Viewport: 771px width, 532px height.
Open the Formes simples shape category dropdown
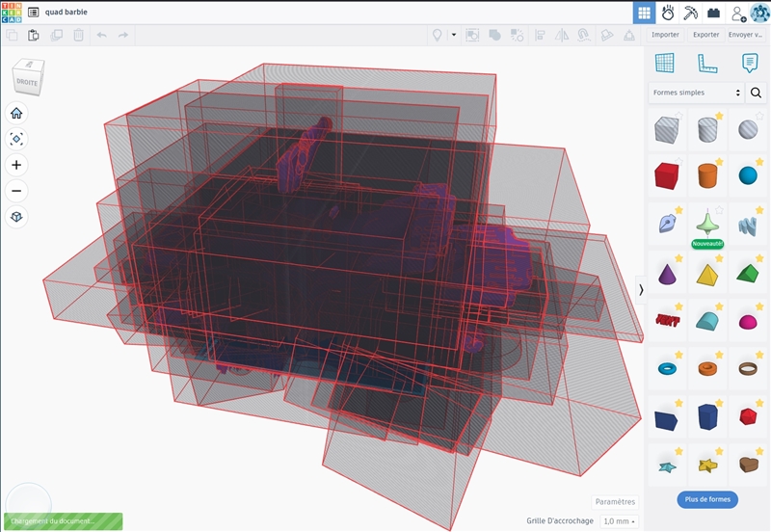(x=696, y=93)
